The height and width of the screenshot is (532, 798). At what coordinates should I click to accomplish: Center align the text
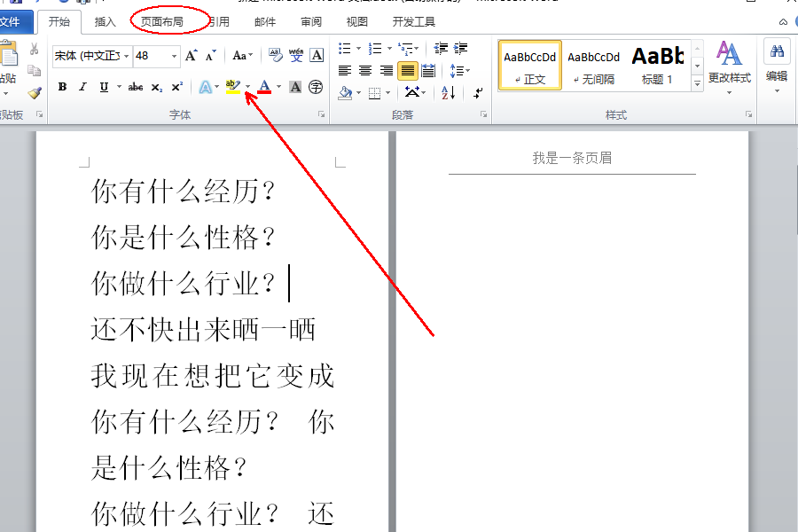coord(365,71)
